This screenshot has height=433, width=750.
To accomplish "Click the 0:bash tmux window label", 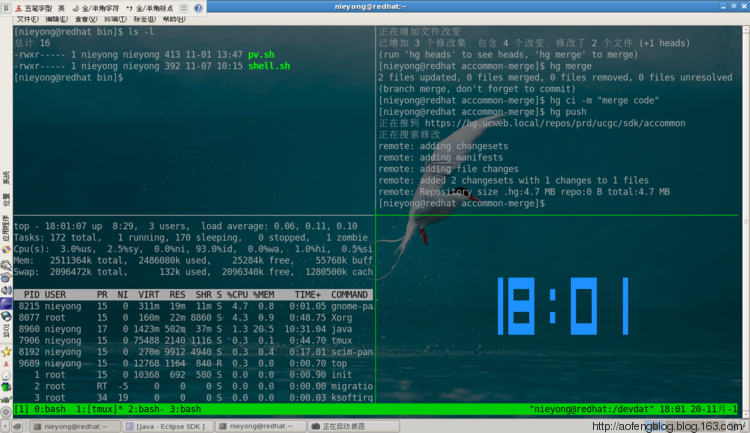I will (x=50, y=409).
